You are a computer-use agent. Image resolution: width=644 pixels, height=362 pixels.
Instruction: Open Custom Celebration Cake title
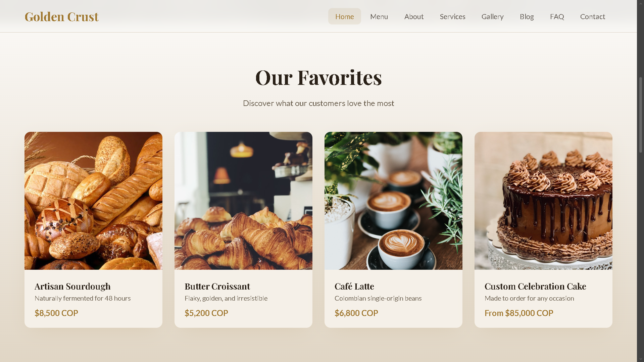click(535, 286)
